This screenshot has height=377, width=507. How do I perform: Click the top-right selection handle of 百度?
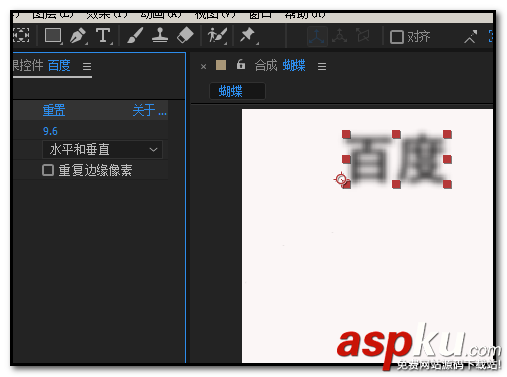tap(447, 134)
